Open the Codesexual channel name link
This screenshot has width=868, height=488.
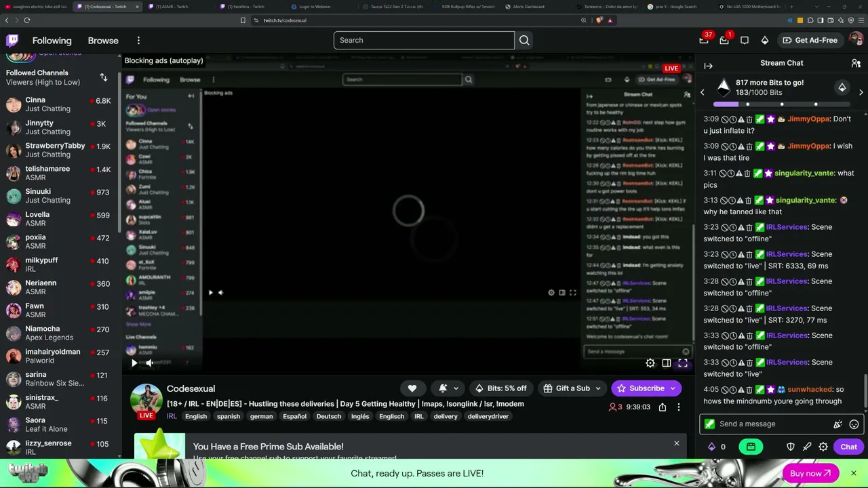(x=191, y=388)
